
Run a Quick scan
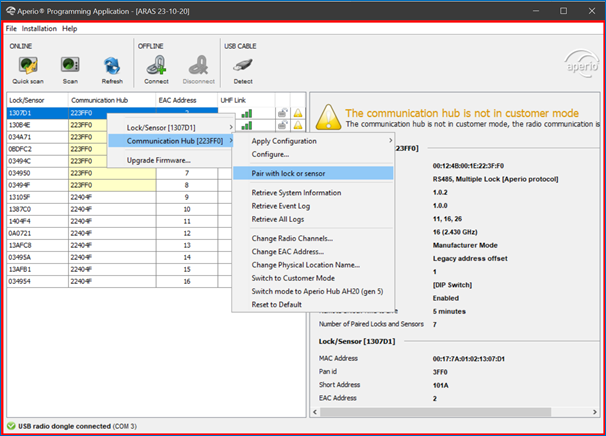point(28,70)
